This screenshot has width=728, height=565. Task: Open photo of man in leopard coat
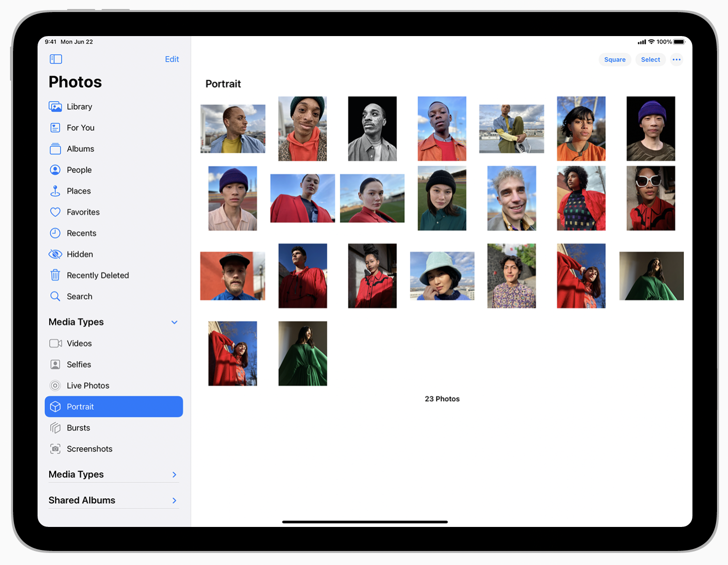click(302, 129)
